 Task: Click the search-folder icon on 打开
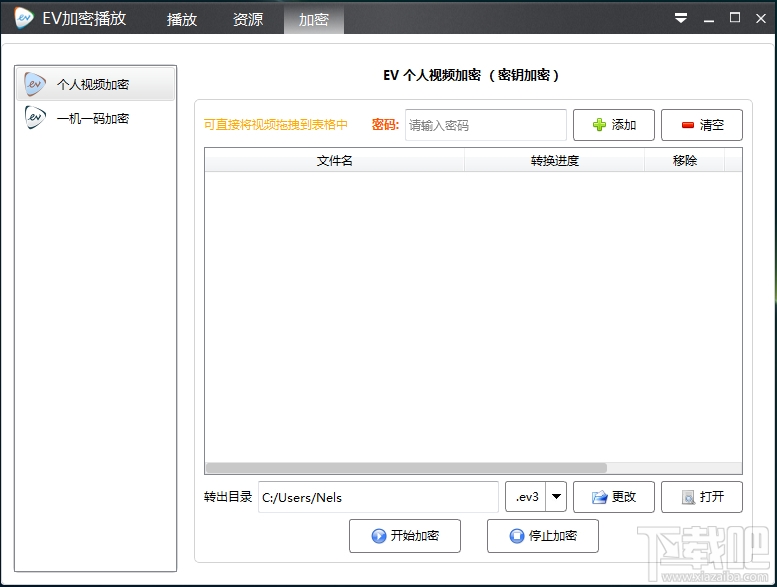tap(688, 497)
